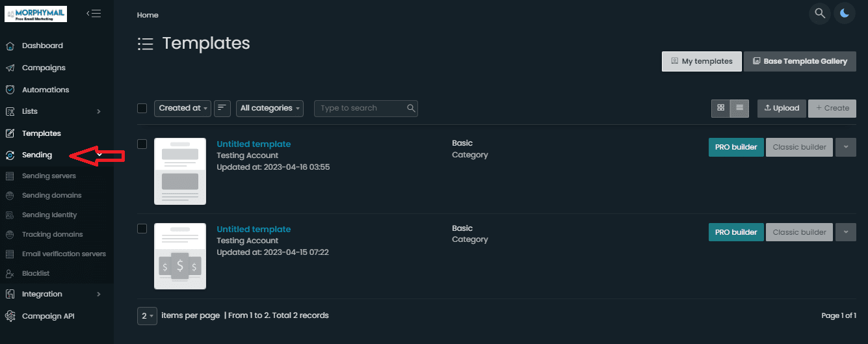This screenshot has width=868, height=344.
Task: Check the second Untitled template checkbox
Action: 142,228
